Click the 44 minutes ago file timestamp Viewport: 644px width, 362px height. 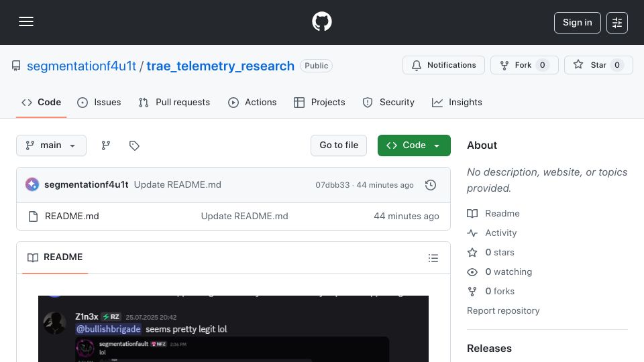(407, 217)
